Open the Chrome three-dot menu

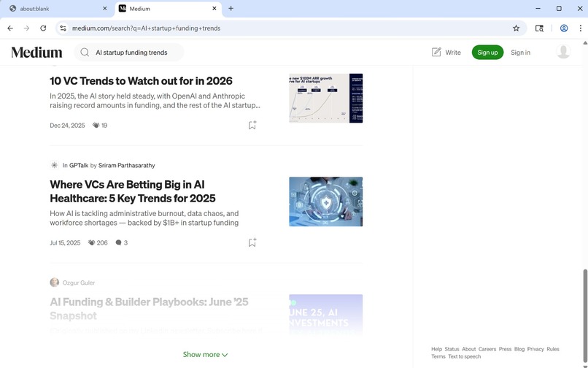pos(580,28)
